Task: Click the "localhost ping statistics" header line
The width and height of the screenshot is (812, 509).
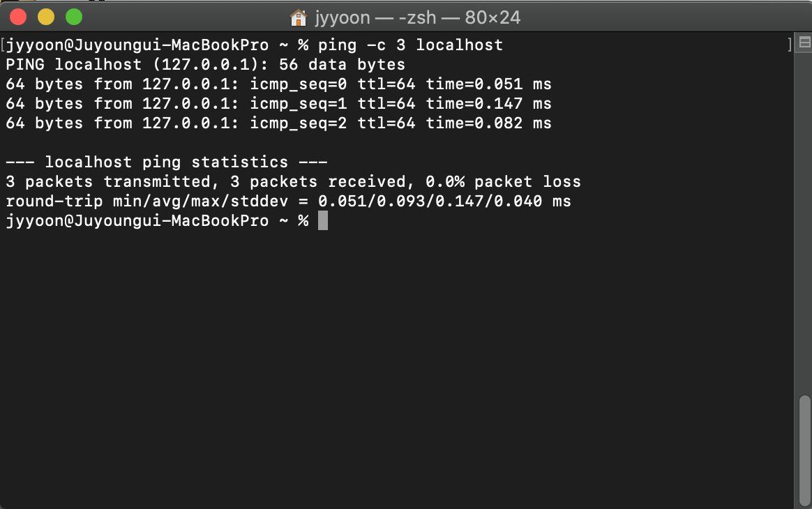Action: pos(167,162)
